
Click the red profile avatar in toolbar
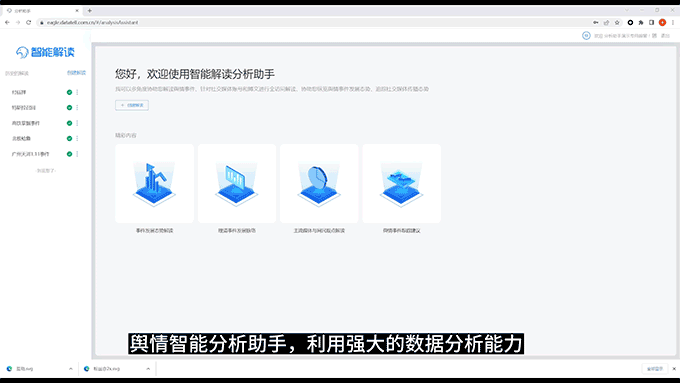coord(662,23)
